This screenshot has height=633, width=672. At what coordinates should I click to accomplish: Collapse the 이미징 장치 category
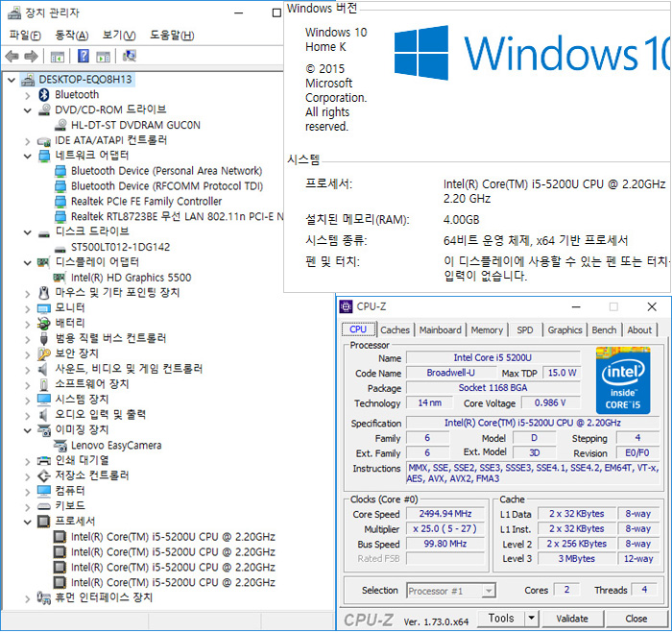tap(28, 430)
